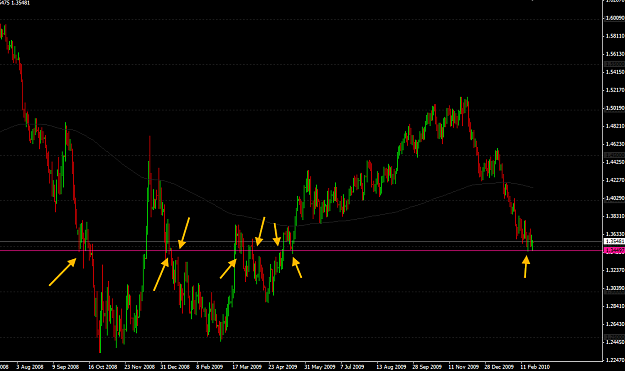This screenshot has height=371, width=625.
Task: Click the white current price tag on the axis
Action: pos(614,241)
